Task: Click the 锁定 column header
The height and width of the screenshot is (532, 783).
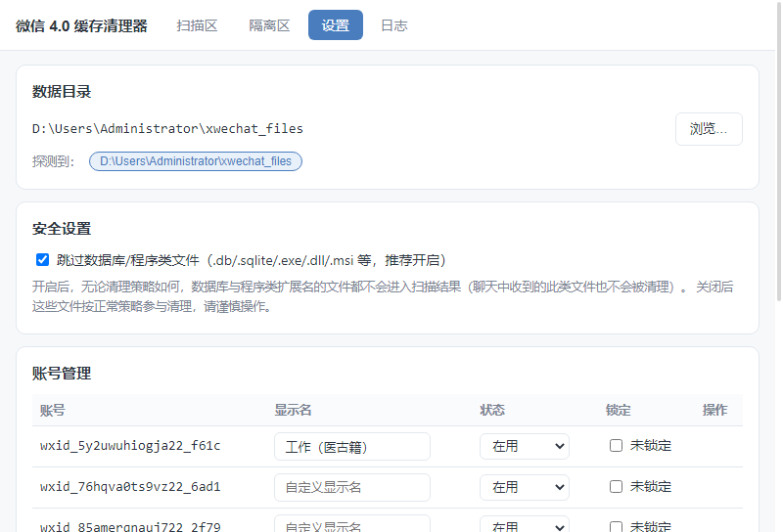Action: [619, 410]
